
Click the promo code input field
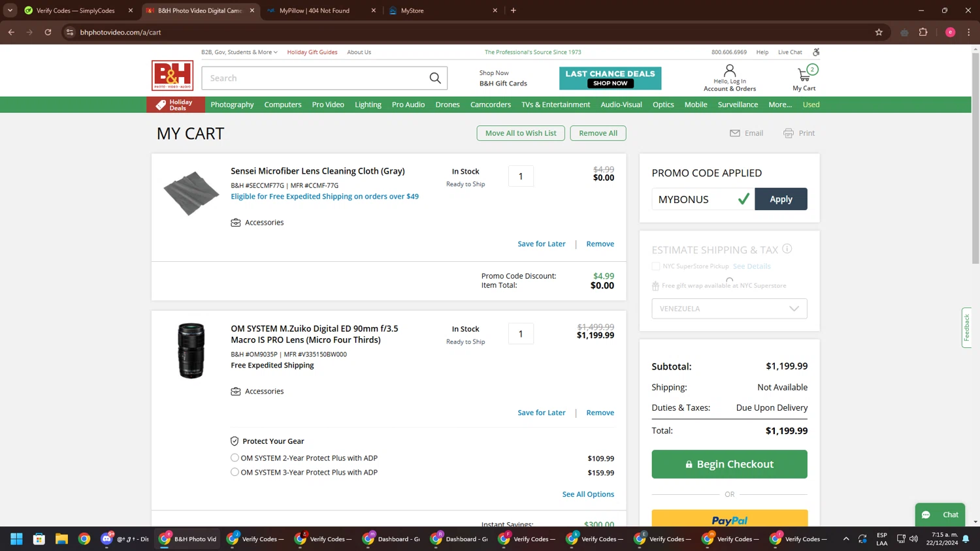[x=703, y=199]
